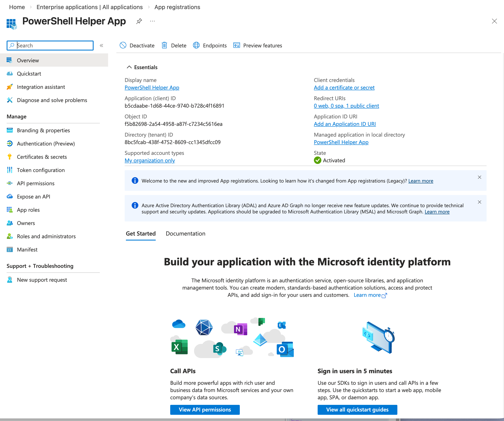The image size is (504, 421).
Task: Select Integration assistant in sidebar
Action: click(41, 87)
